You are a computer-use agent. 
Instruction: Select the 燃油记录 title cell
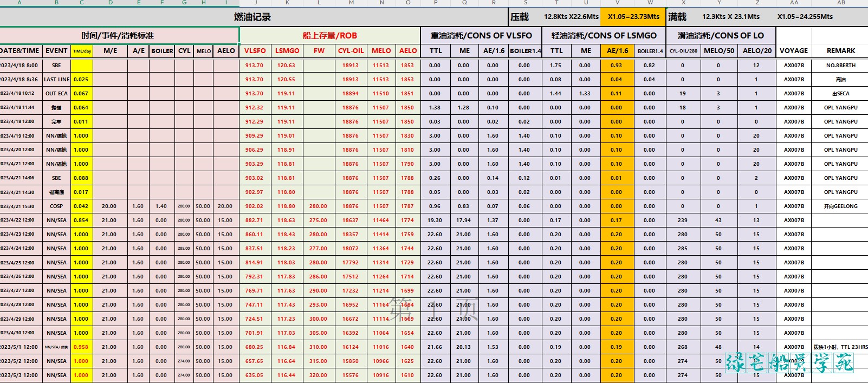pos(252,17)
